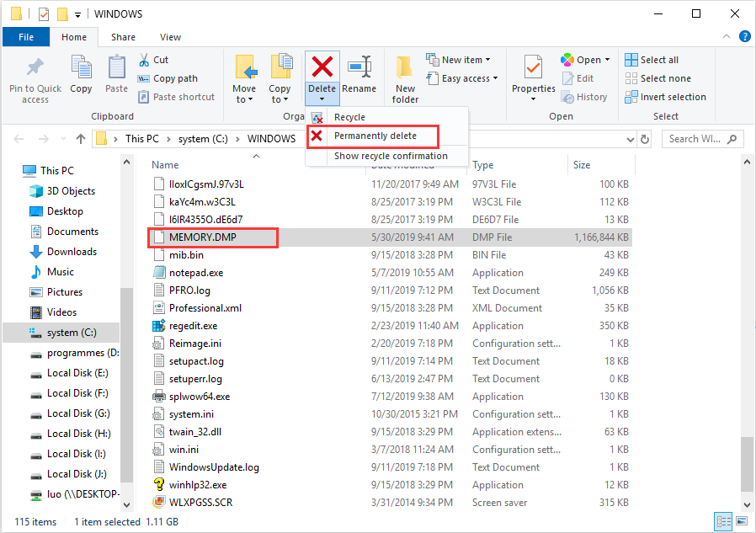Click system (C:) in address breadcrumb
This screenshot has width=756, height=533.
click(203, 139)
